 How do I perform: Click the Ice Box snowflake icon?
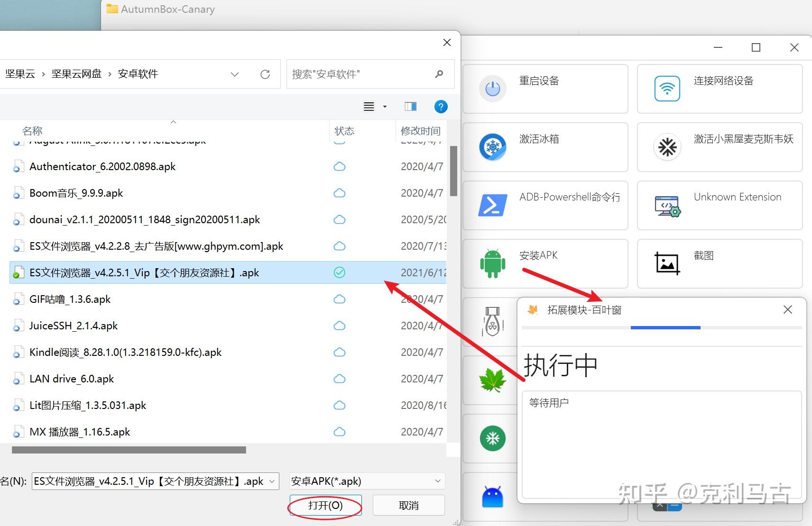pos(493,147)
